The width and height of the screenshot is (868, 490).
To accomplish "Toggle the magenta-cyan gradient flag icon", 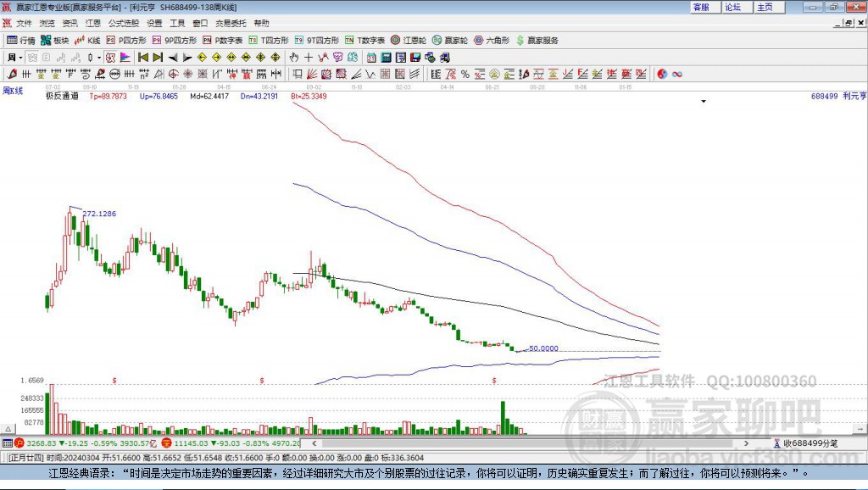I will coord(125,58).
